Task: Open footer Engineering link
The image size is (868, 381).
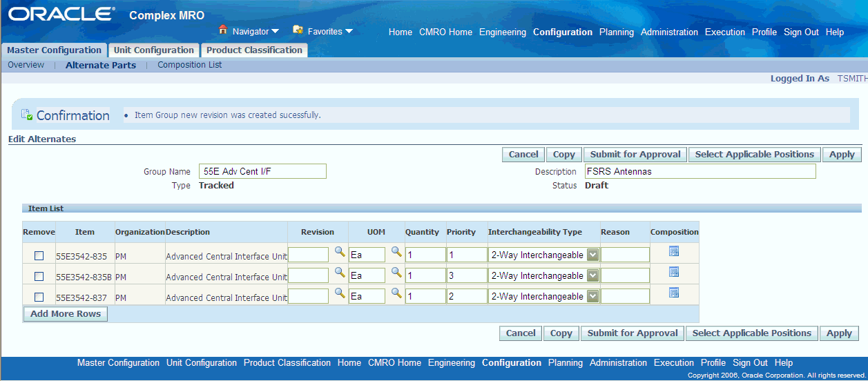Action: pos(452,363)
